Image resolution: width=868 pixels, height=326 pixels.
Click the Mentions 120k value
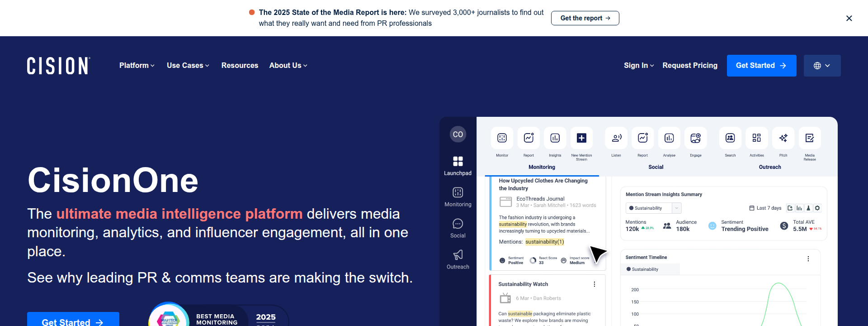tap(632, 229)
